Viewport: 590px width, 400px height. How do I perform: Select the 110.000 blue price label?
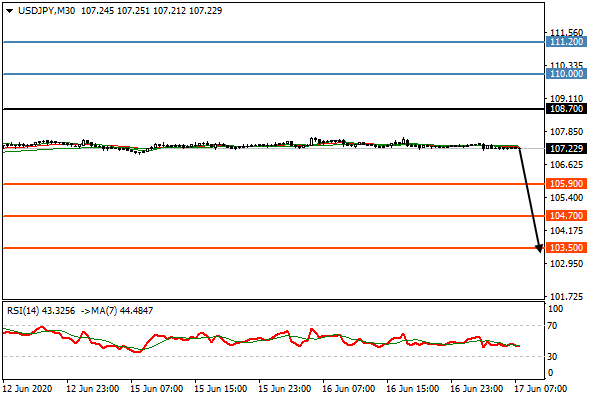tap(566, 74)
